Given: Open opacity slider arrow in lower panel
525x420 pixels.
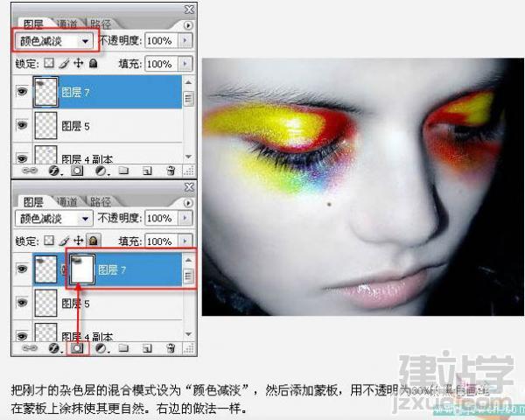Looking at the screenshot, I should pyautogui.click(x=185, y=218).
